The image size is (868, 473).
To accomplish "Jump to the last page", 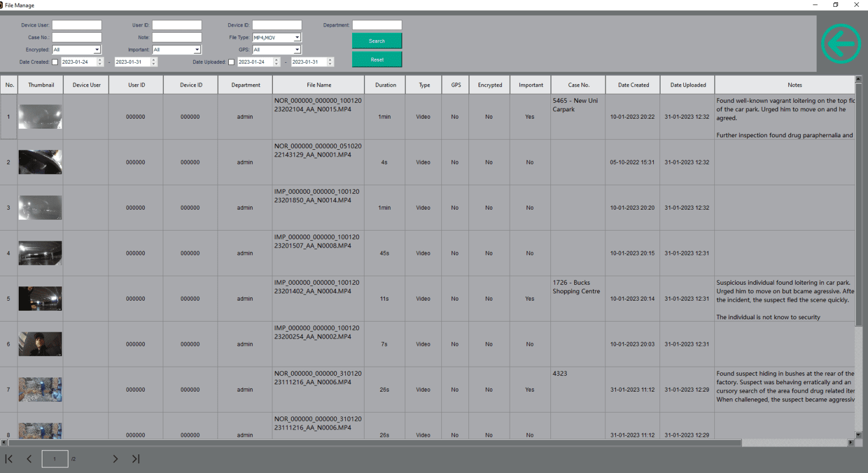I will 136,459.
